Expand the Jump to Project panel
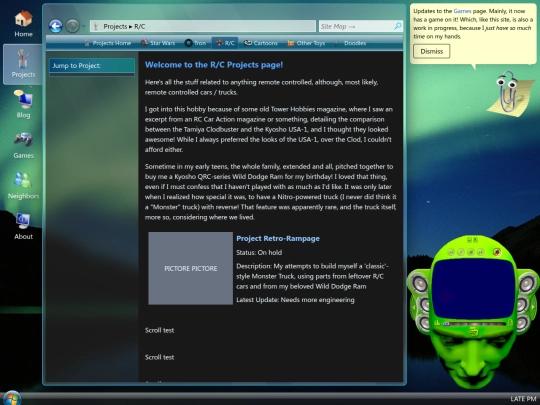Image resolution: width=540 pixels, height=405 pixels. point(92,66)
